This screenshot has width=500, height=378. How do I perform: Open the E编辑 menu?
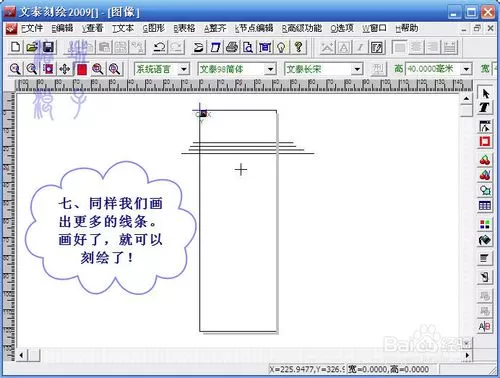click(x=62, y=29)
